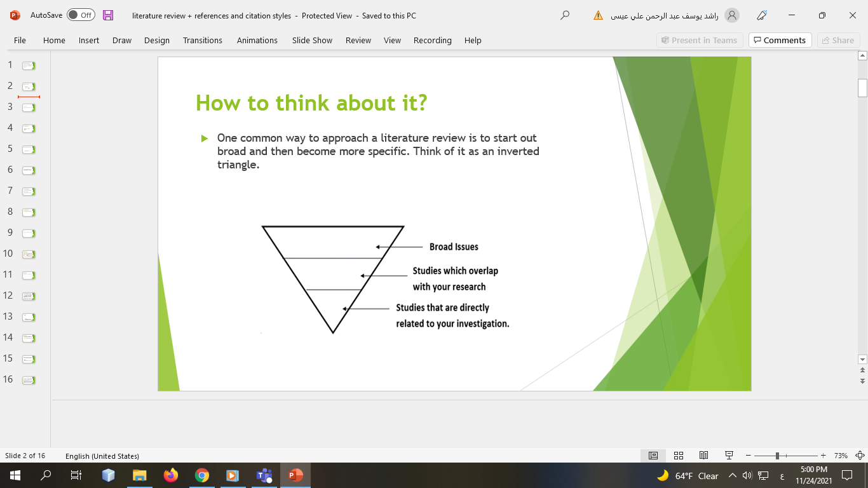Screen dimensions: 868x488
Task: Open the user account profile picture
Action: (x=732, y=15)
